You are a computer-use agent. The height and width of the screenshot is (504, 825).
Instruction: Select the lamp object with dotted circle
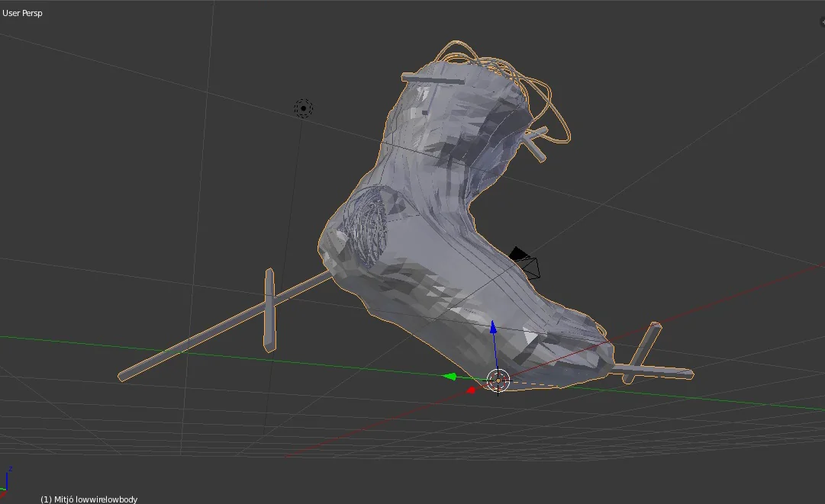303,108
